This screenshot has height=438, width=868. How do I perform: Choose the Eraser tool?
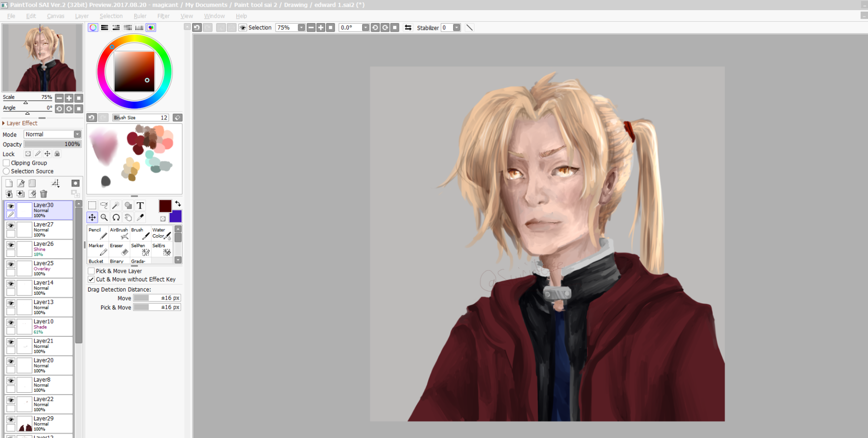coord(119,249)
